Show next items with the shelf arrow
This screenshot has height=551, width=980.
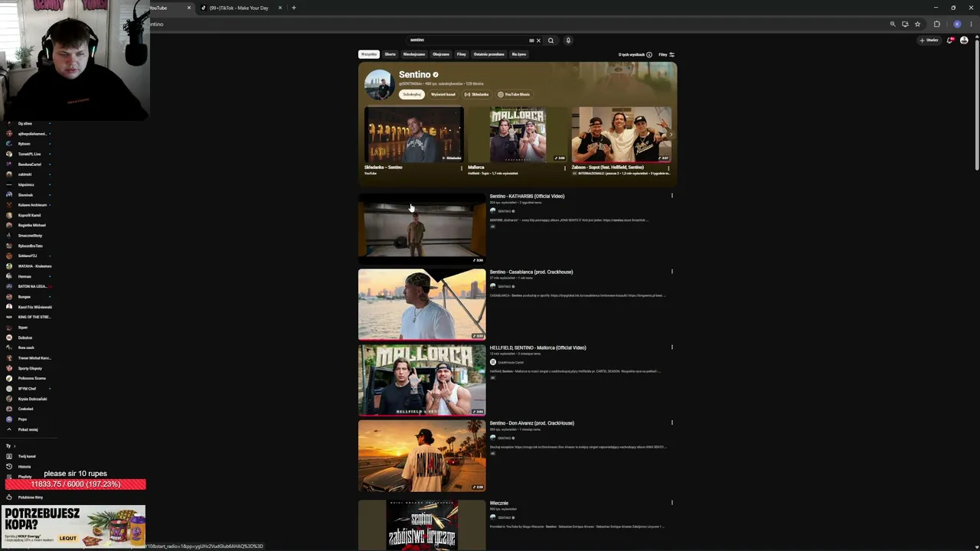pyautogui.click(x=671, y=135)
